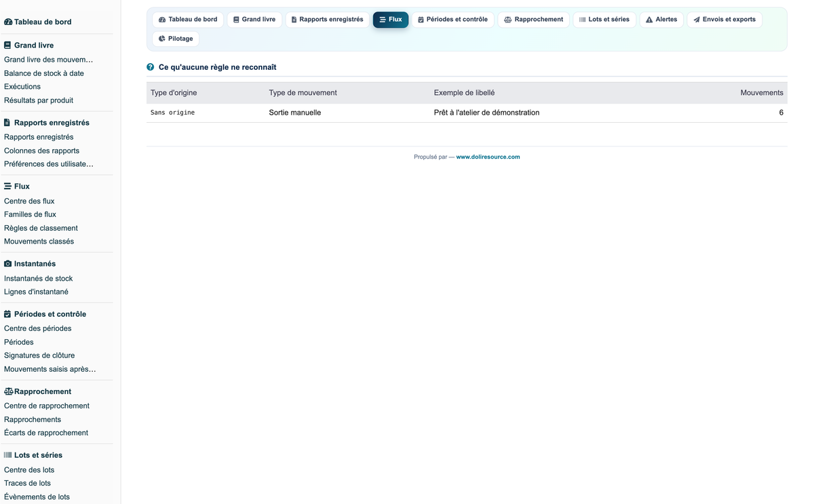This screenshot has width=814, height=504.
Task: Open Centre de rapprochement
Action: [x=47, y=406]
